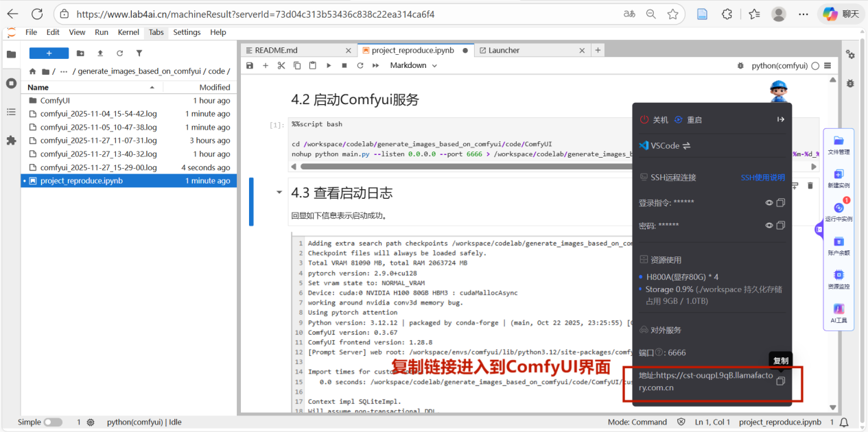Open 账户余额 in the floating toolbar

pyautogui.click(x=838, y=246)
